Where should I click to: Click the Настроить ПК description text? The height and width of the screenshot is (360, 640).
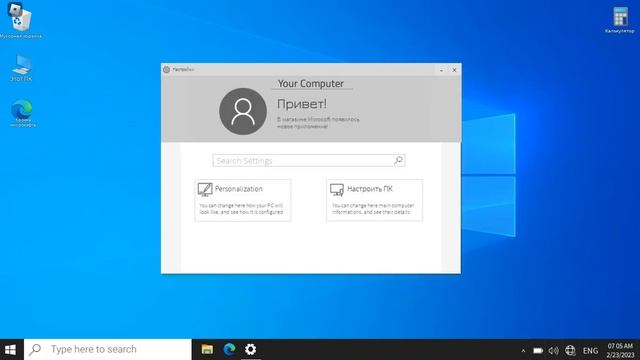[373, 209]
